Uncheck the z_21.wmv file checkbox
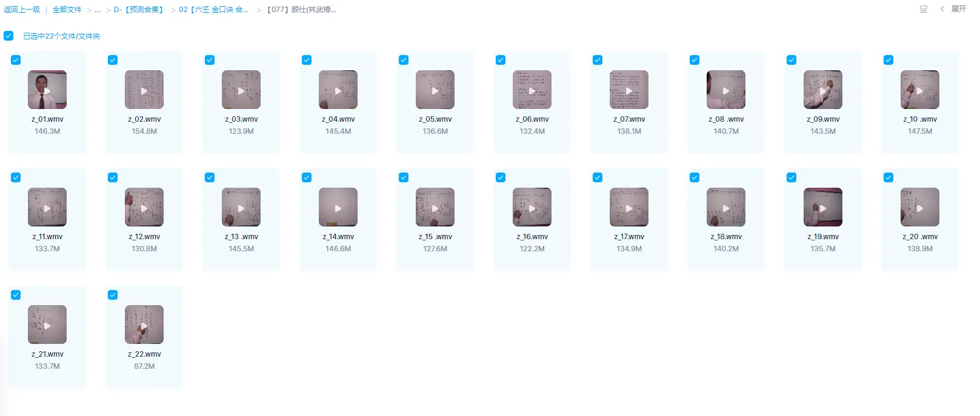The height and width of the screenshot is (416, 980). click(x=16, y=295)
